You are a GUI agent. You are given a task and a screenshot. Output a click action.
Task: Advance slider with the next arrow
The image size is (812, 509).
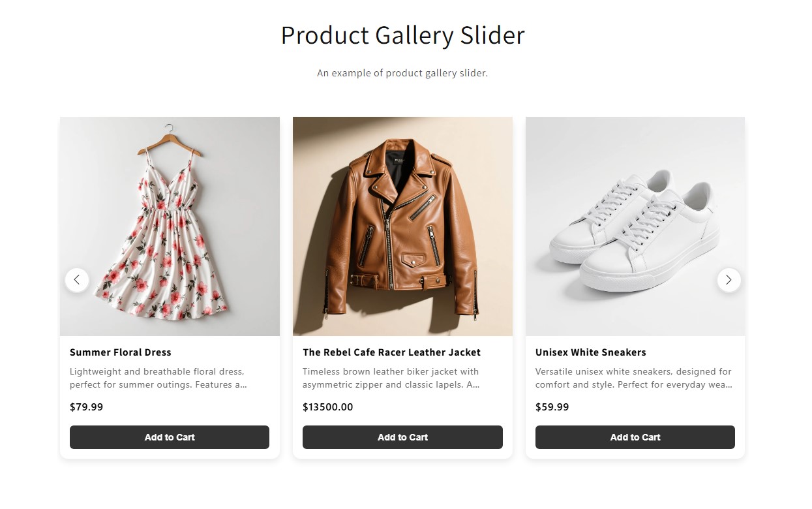point(729,280)
